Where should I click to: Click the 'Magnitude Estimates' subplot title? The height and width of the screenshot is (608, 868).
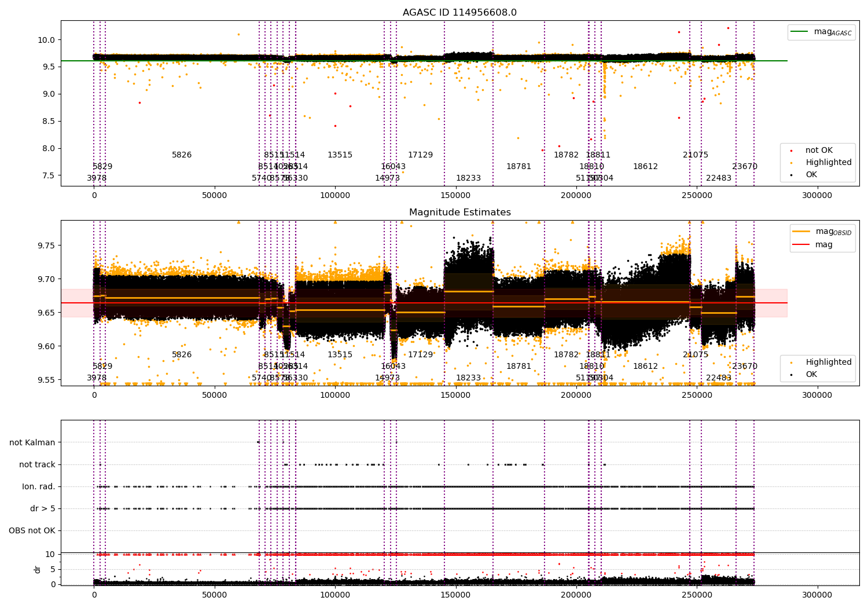(x=459, y=213)
